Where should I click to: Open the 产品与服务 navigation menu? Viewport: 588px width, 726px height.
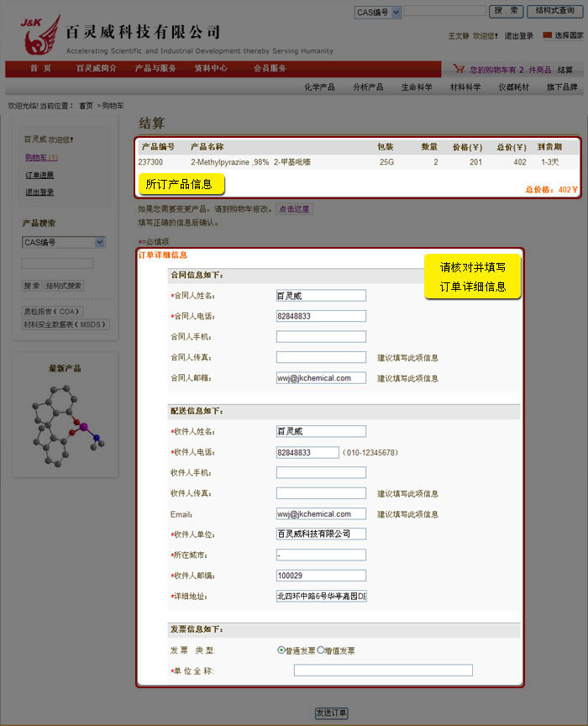coord(155,69)
